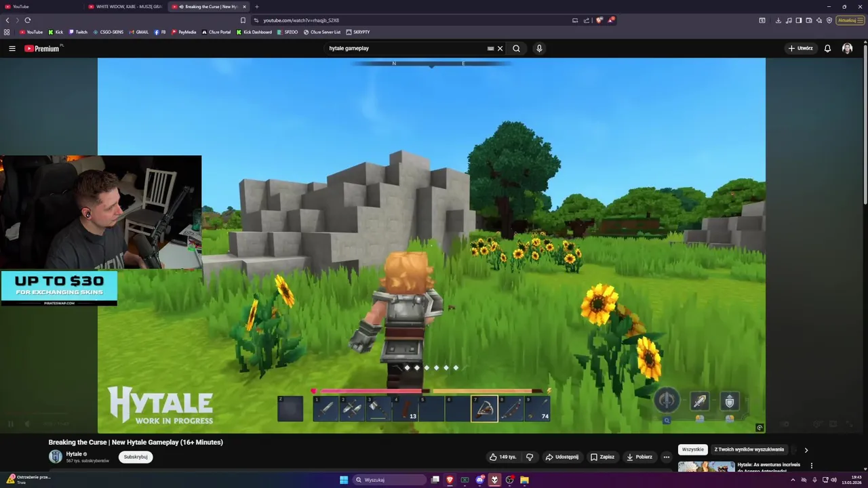
Task: Bookmark this page icon in address bar
Action: click(243, 20)
